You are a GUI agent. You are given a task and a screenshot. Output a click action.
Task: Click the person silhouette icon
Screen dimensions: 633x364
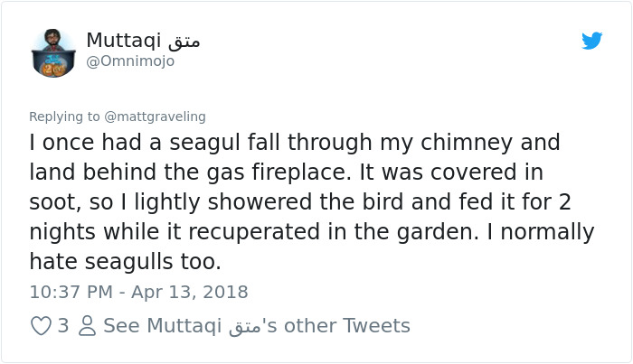(88, 326)
